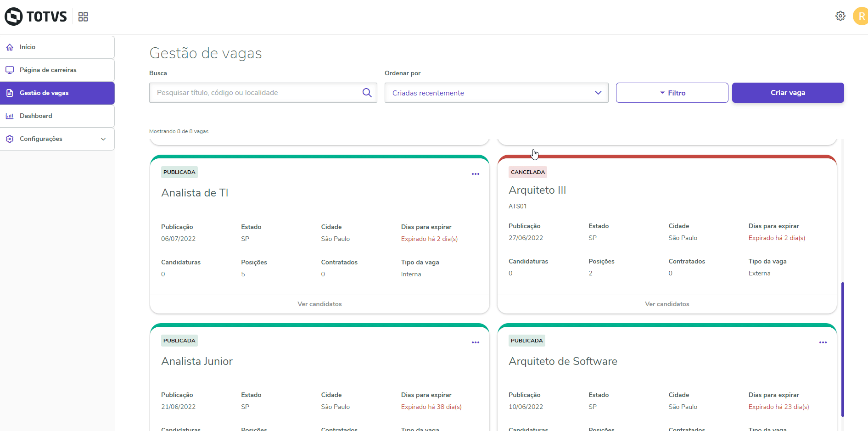Click 'Mostrando 8 de 8 vagas' text
This screenshot has width=868, height=431.
click(x=179, y=131)
